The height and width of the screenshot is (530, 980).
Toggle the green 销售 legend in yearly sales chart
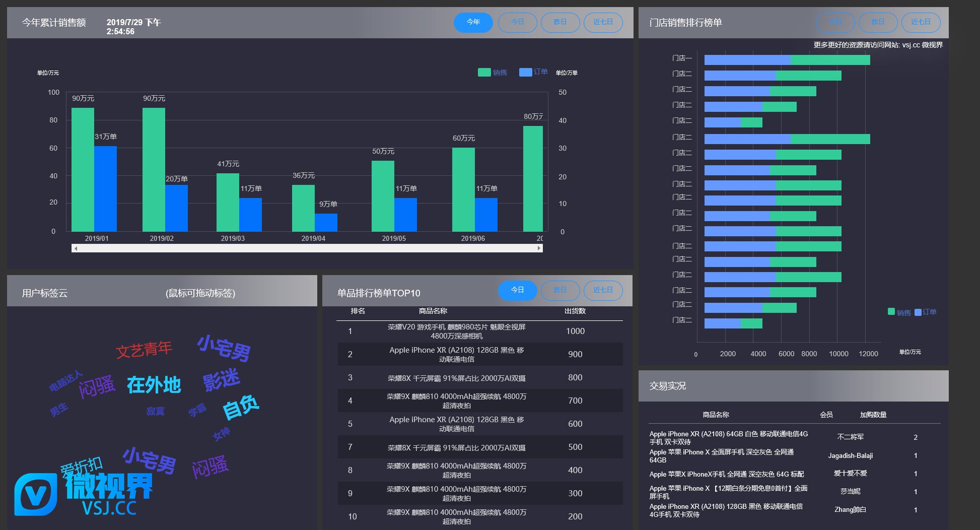(x=492, y=73)
